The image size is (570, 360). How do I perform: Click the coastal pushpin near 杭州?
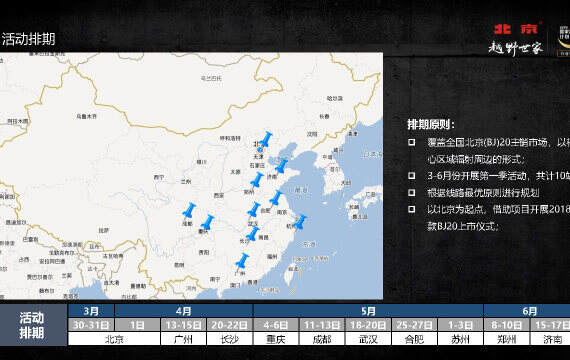click(x=300, y=222)
